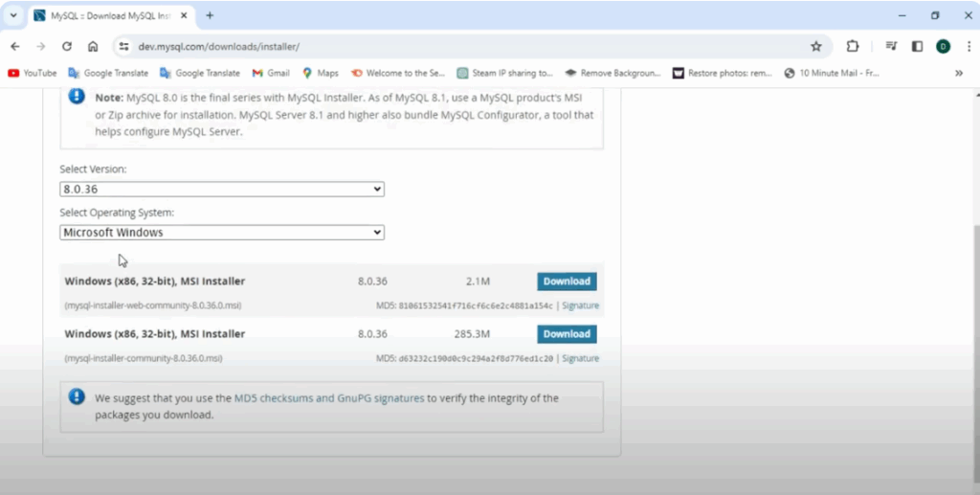Open Signature link for 285.3M installer
The image size is (980, 495).
580,358
